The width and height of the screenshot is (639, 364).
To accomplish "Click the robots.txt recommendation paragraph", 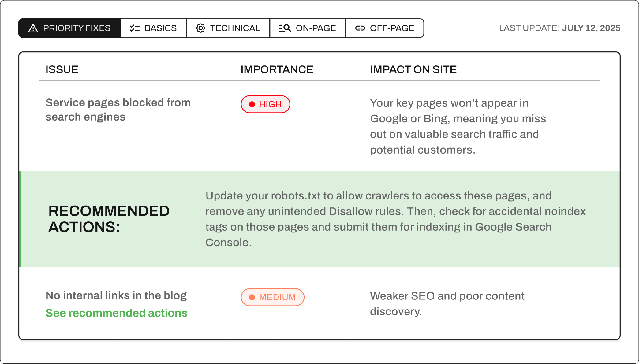I will 396,219.
